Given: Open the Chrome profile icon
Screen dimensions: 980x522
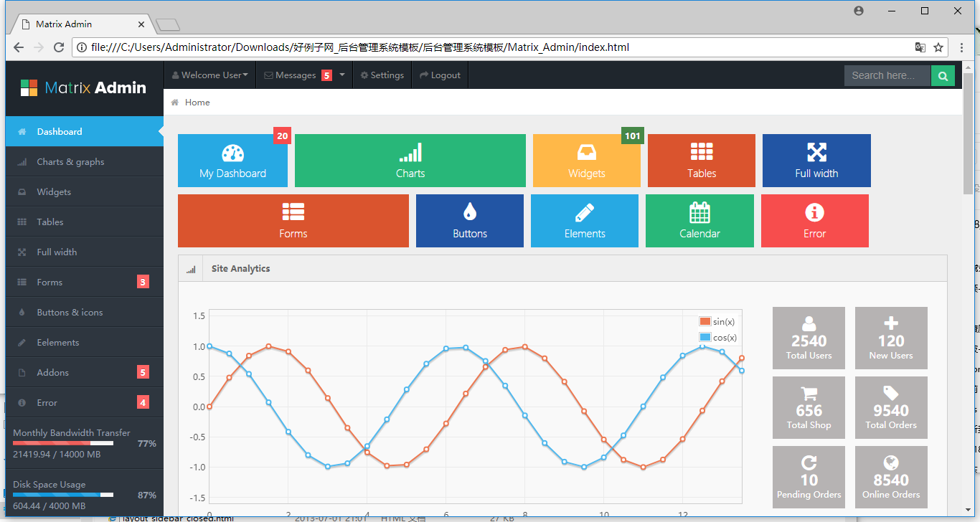Looking at the screenshot, I should coord(859,11).
